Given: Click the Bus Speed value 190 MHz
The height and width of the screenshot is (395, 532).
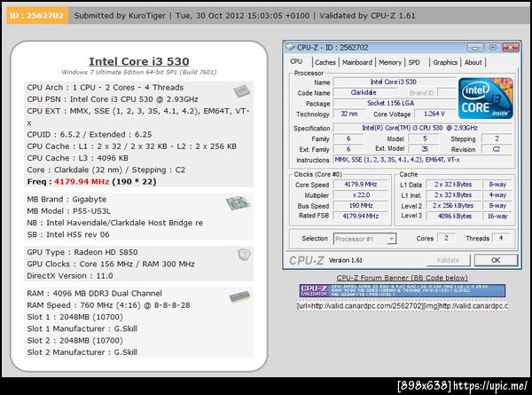Looking at the screenshot, I should point(361,205).
